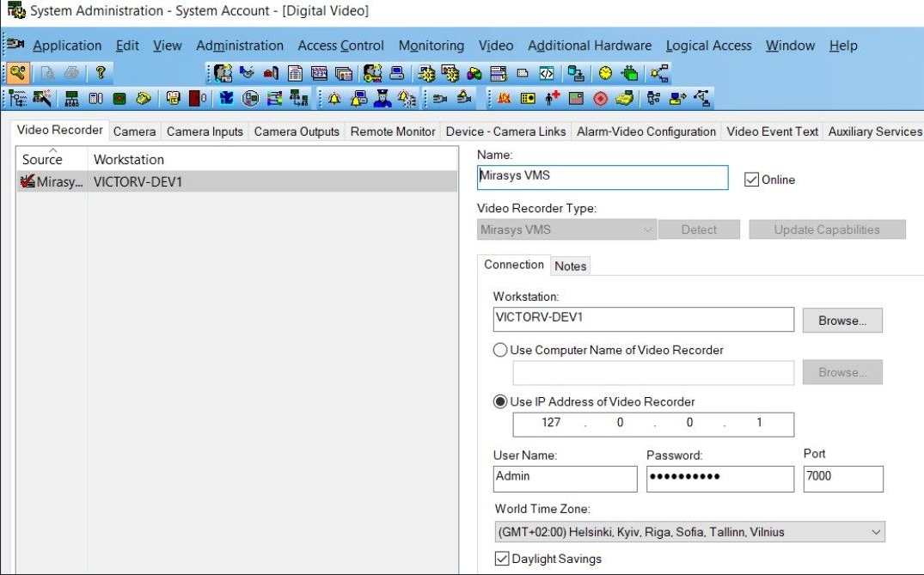Click the key login icon in toolbar

(x=17, y=73)
